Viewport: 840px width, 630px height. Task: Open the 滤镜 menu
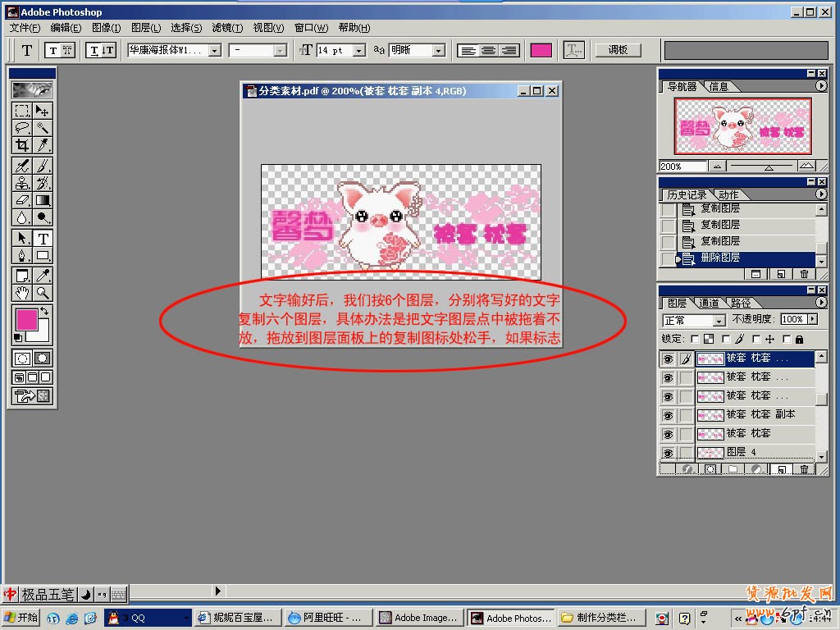tap(227, 28)
